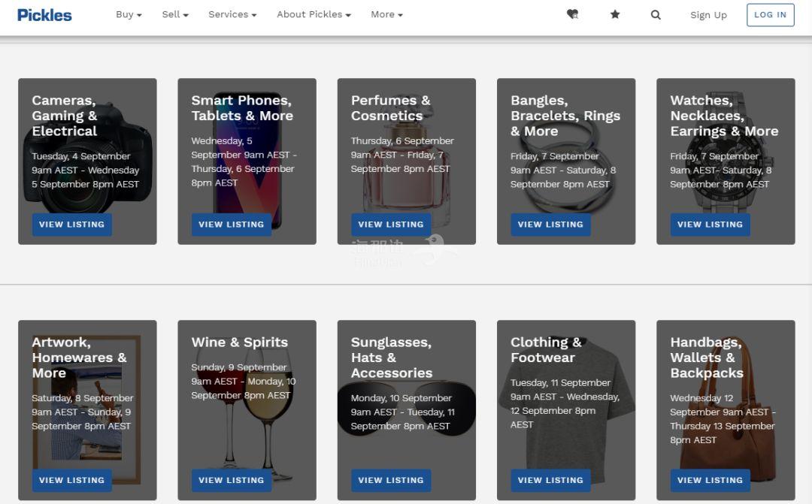Open the Services dropdown

232,14
